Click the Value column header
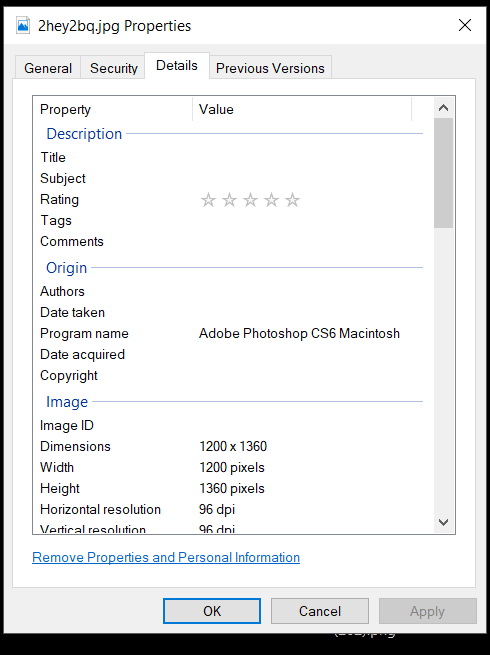The height and width of the screenshot is (655, 490). click(x=302, y=109)
